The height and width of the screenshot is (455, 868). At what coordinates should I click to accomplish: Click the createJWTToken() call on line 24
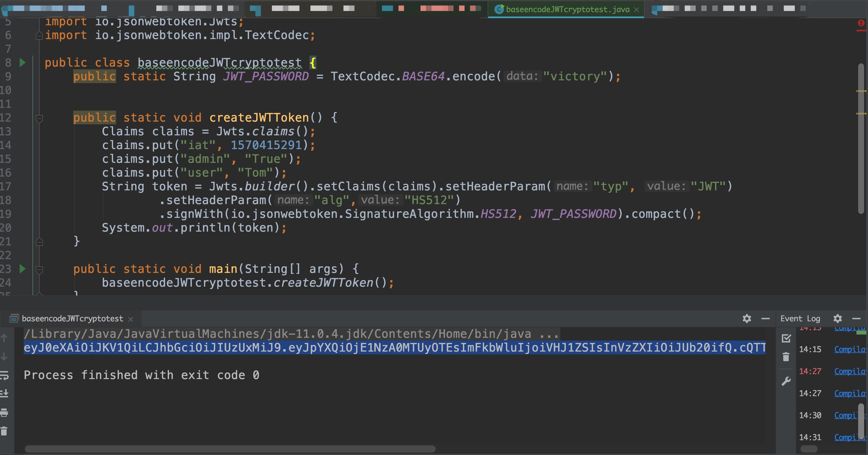pos(330,283)
